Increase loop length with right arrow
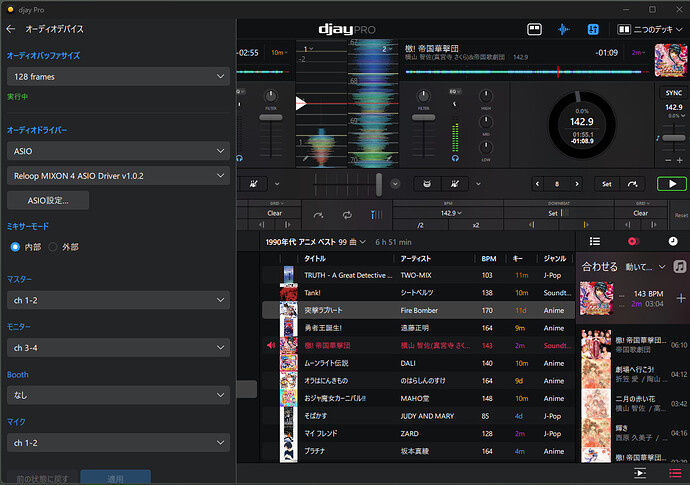The height and width of the screenshot is (485, 690). tap(576, 184)
